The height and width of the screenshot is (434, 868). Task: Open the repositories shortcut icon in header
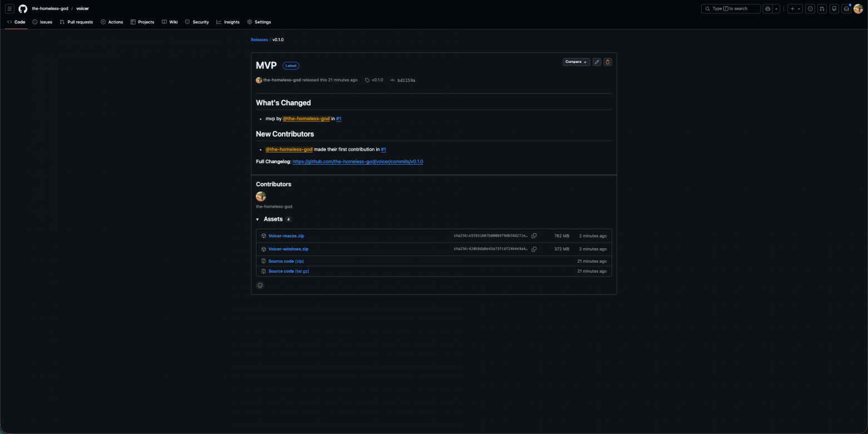tap(834, 9)
